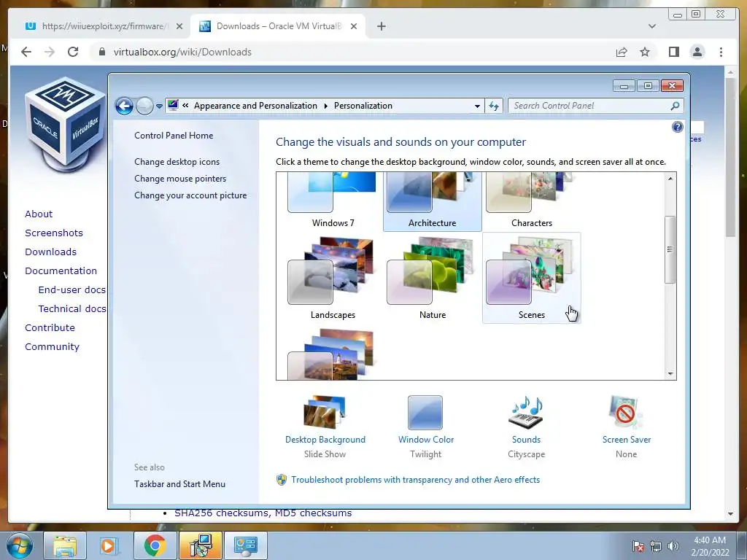Image resolution: width=747 pixels, height=560 pixels.
Task: Click taskbar volume speaker icon
Action: click(x=673, y=546)
